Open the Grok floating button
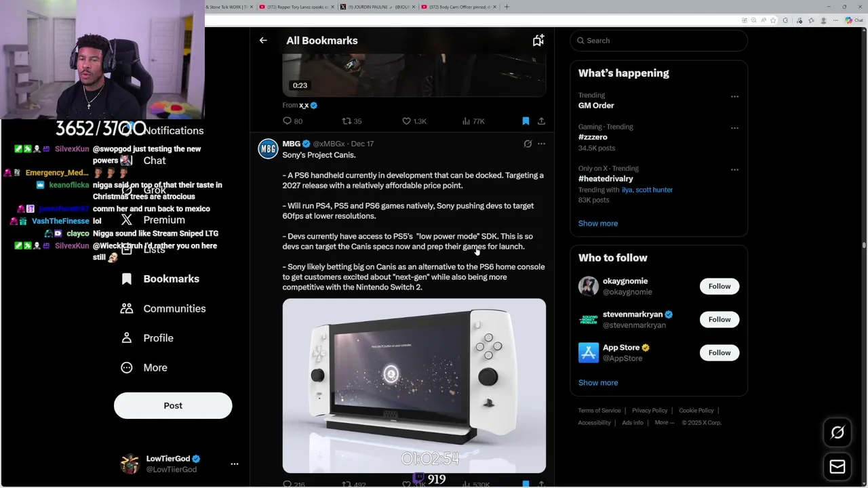This screenshot has height=488, width=868. pos(837,432)
